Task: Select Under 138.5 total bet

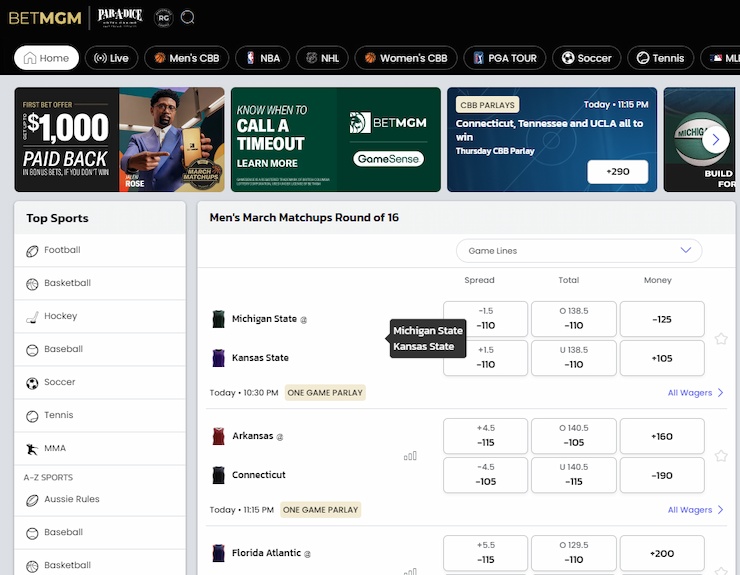Action: (x=574, y=358)
